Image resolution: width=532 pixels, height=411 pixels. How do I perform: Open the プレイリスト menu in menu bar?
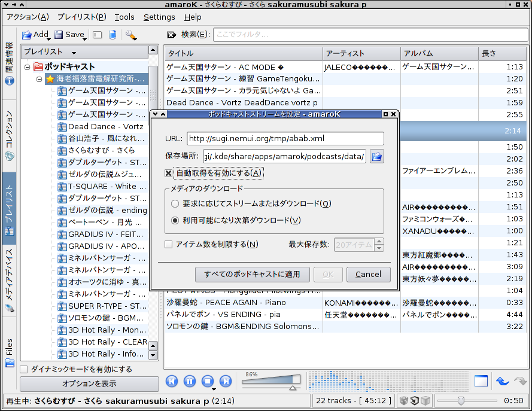point(82,17)
